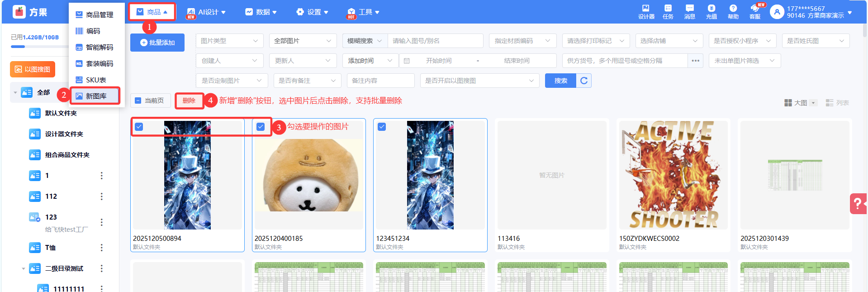The image size is (868, 292).
Task: Select 智能解码 from dropdown menu
Action: (95, 48)
